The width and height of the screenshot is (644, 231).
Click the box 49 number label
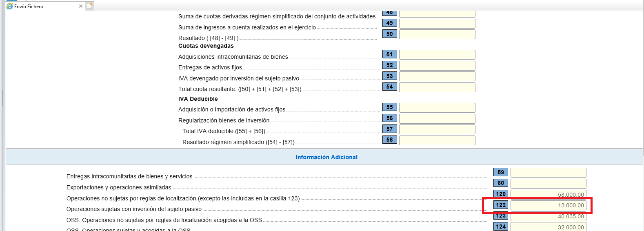389,23
